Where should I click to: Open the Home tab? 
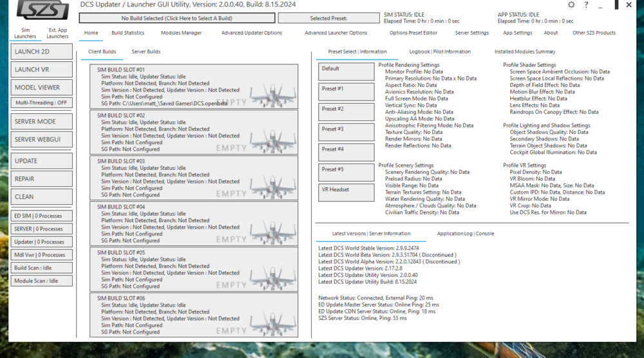coord(91,33)
